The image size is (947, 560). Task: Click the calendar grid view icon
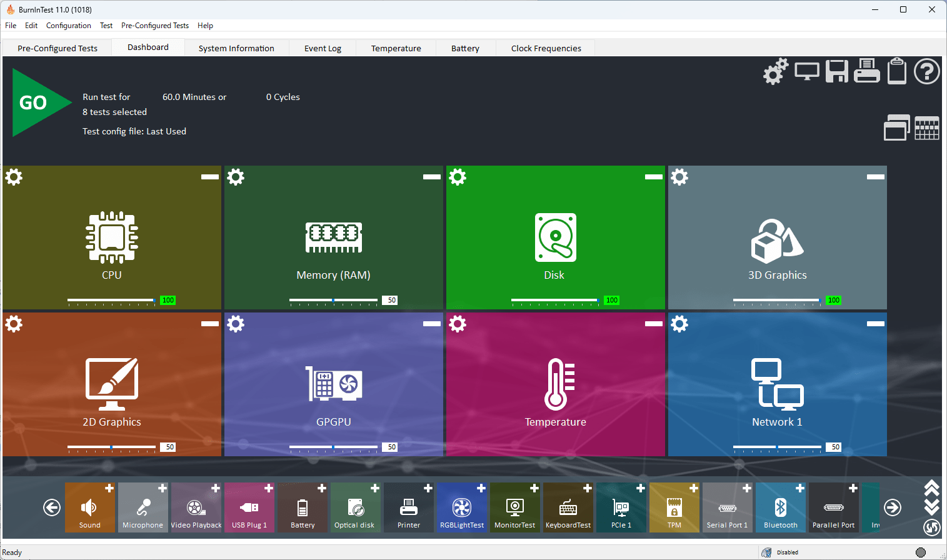[926, 128]
